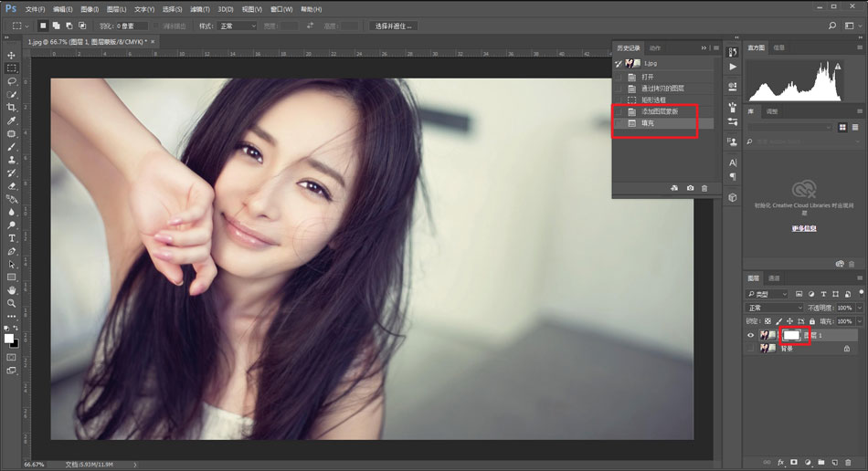This screenshot has height=471, width=868.
Task: Toggle history brush source box beside 打开 state
Action: coord(619,78)
